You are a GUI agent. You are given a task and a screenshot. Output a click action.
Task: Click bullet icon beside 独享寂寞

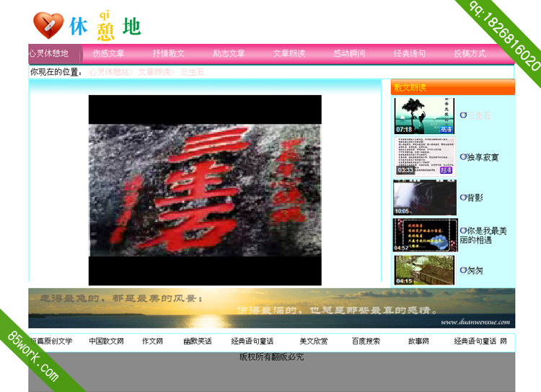coord(463,157)
